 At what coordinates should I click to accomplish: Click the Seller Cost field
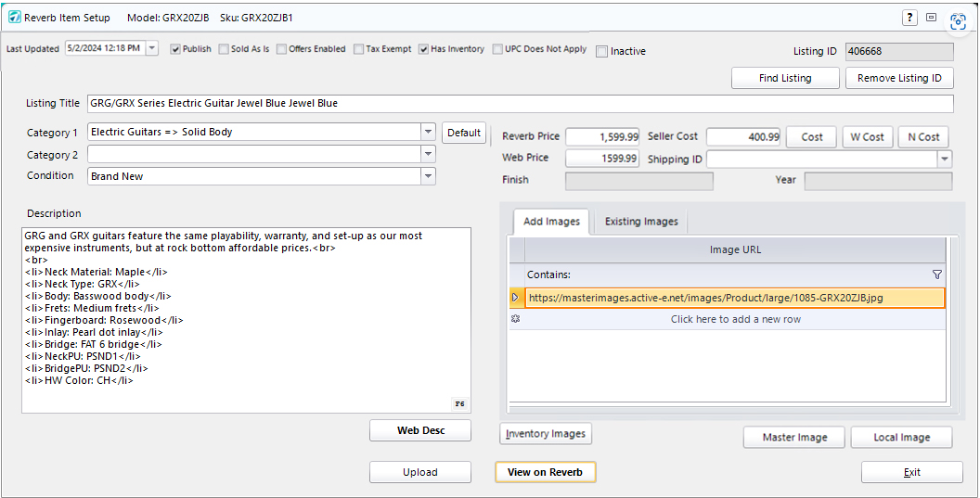[x=743, y=136]
